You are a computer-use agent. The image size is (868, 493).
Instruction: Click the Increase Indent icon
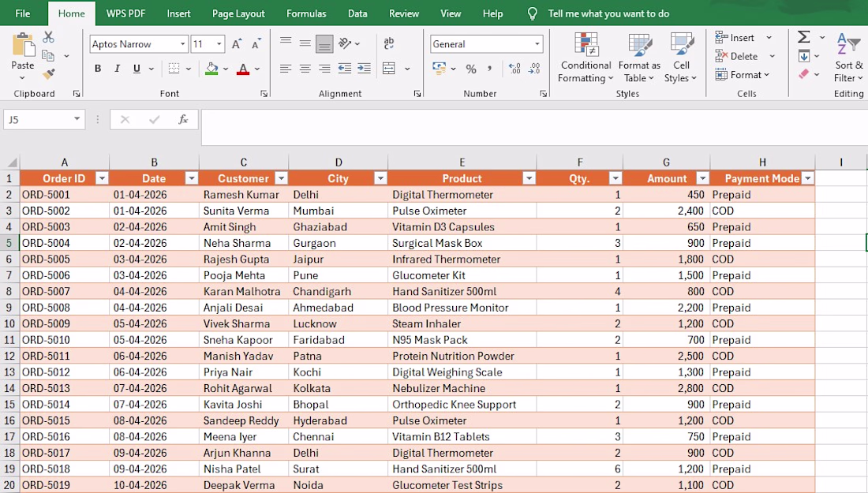(364, 69)
